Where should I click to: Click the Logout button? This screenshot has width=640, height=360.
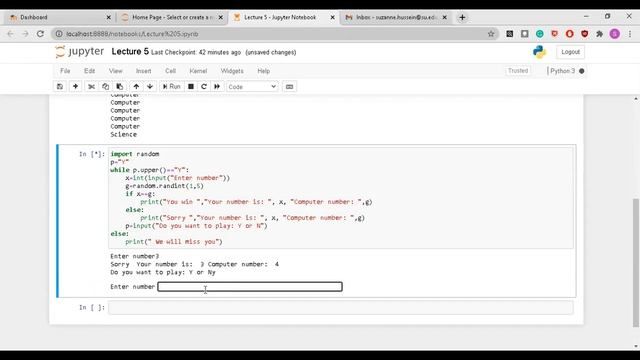click(x=570, y=52)
